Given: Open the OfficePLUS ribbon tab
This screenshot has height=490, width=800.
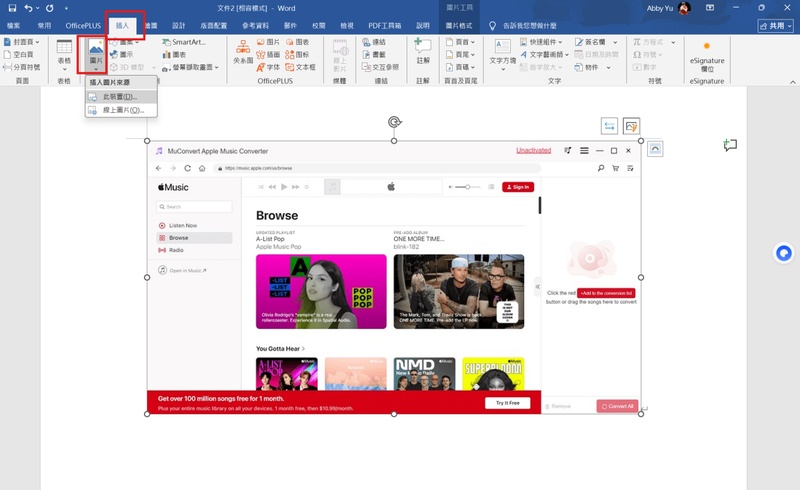Looking at the screenshot, I should tap(83, 26).
